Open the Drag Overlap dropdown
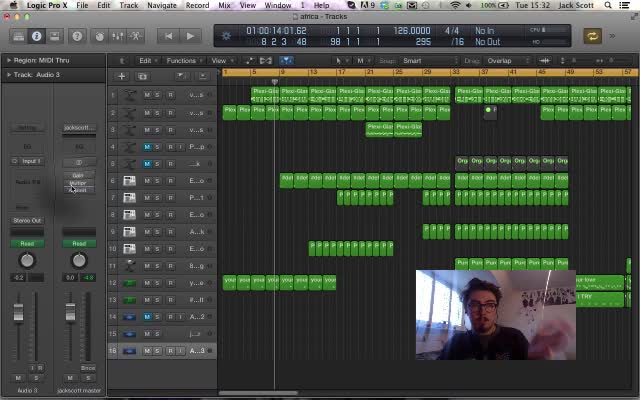The height and width of the screenshot is (400, 640). 508,60
